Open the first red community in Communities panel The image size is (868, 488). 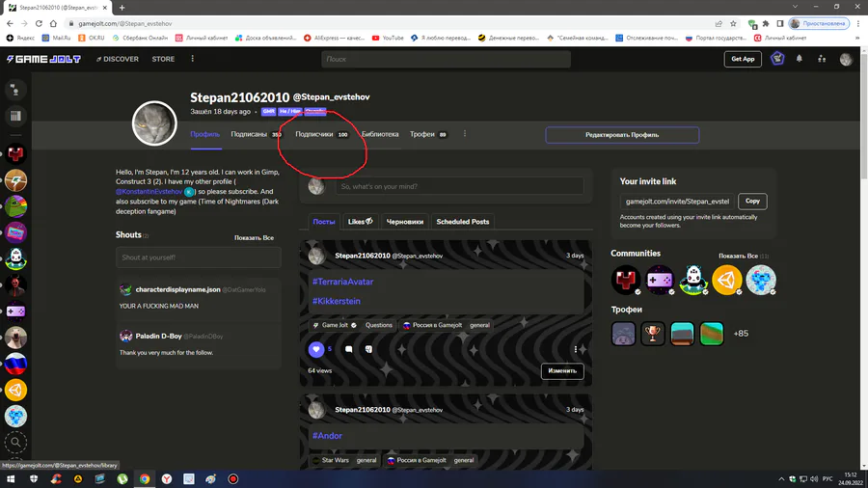[626, 280]
